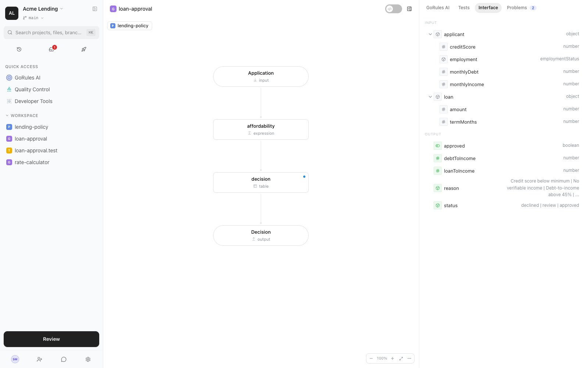Focus the search projects field
This screenshot has width=588, height=368.
pyautogui.click(x=51, y=32)
